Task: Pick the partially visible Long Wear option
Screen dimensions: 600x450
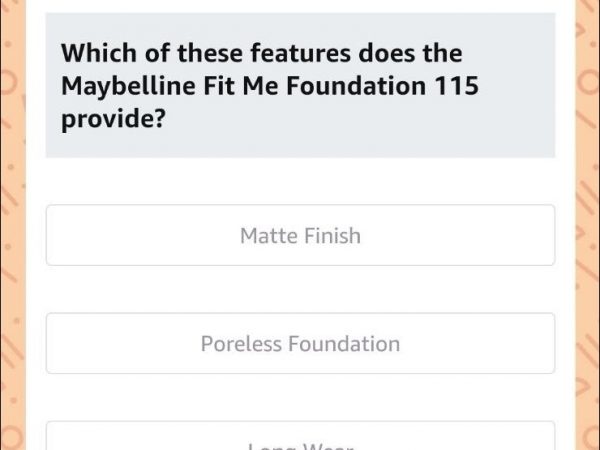Action: 300,442
